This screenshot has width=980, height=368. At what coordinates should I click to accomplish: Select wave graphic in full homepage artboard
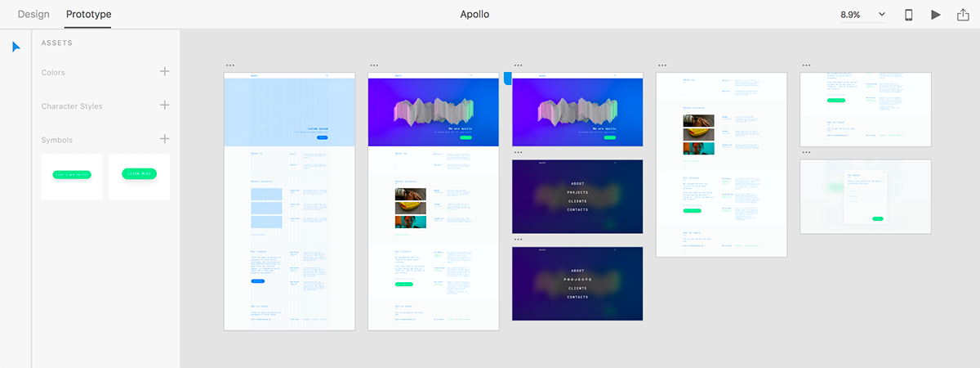tap(433, 114)
